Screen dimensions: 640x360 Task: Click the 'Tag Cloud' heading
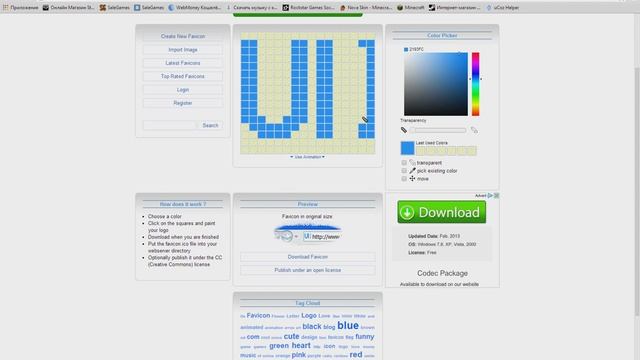307,303
